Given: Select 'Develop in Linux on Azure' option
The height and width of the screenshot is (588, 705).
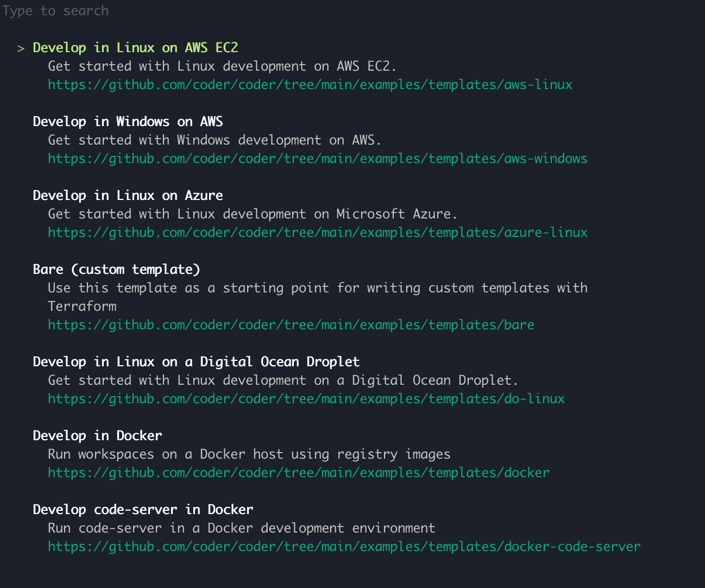Looking at the screenshot, I should [128, 196].
